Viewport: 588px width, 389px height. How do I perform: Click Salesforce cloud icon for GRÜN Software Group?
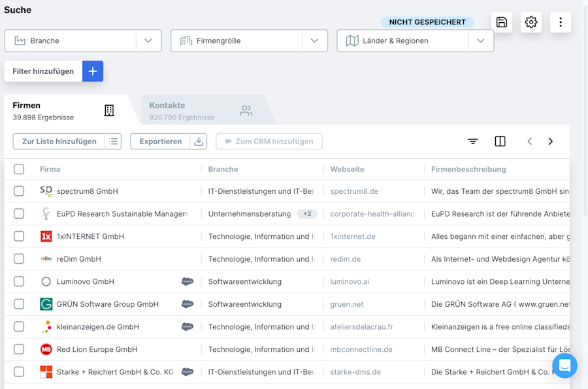click(187, 304)
